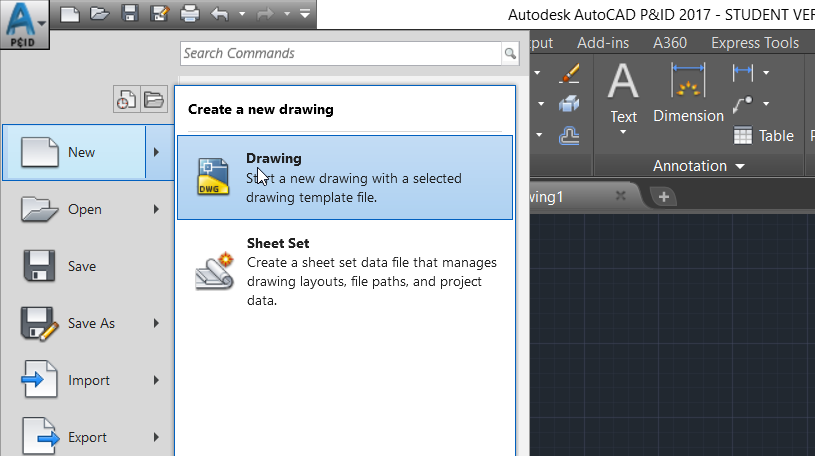Show Open Documents icon in application menu
The width and height of the screenshot is (815, 456).
pos(154,99)
